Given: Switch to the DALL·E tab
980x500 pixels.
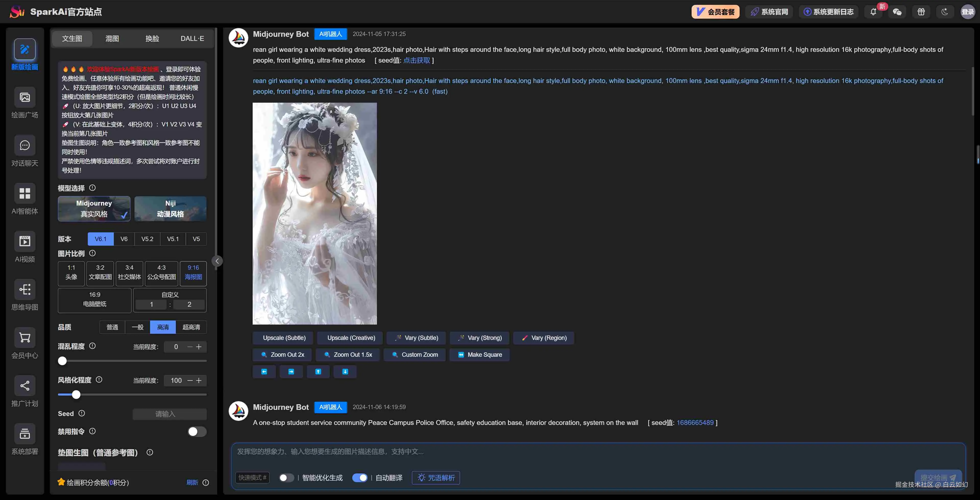Looking at the screenshot, I should click(192, 39).
